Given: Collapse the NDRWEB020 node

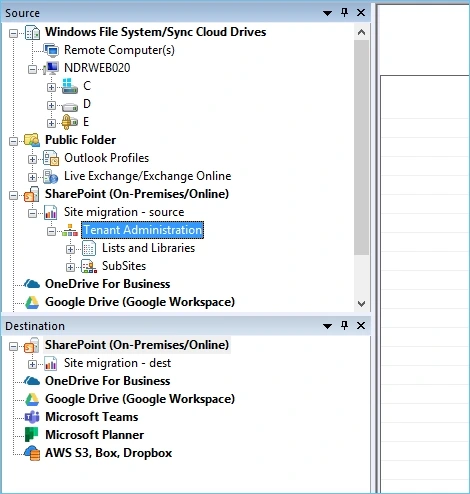Looking at the screenshot, I should coord(32,69).
